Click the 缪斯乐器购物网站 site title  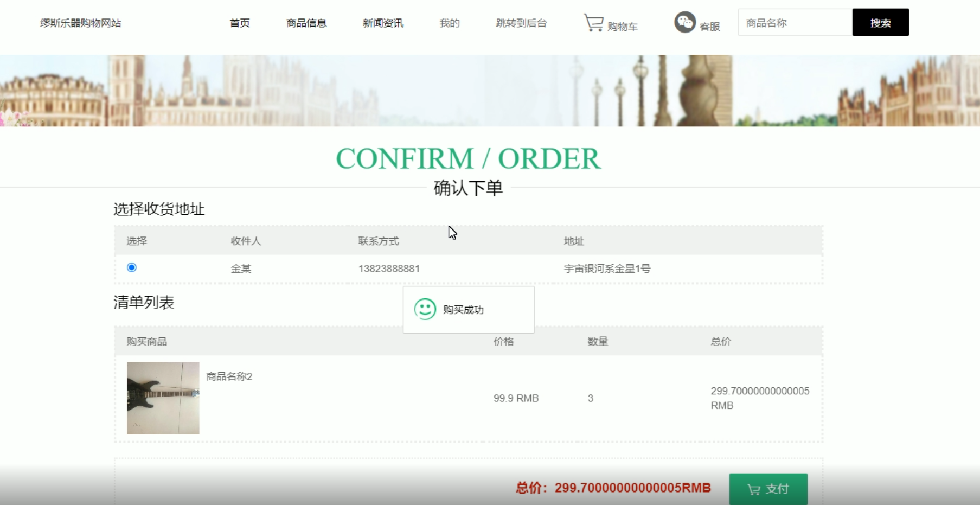tap(81, 23)
